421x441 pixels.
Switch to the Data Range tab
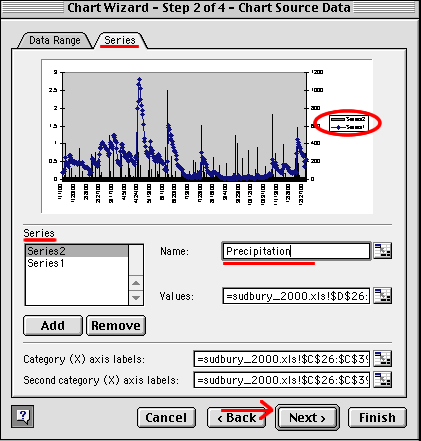[x=55, y=40]
